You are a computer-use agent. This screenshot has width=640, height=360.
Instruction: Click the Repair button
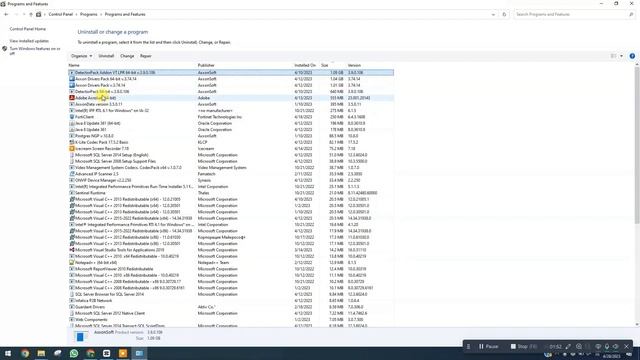coord(146,56)
